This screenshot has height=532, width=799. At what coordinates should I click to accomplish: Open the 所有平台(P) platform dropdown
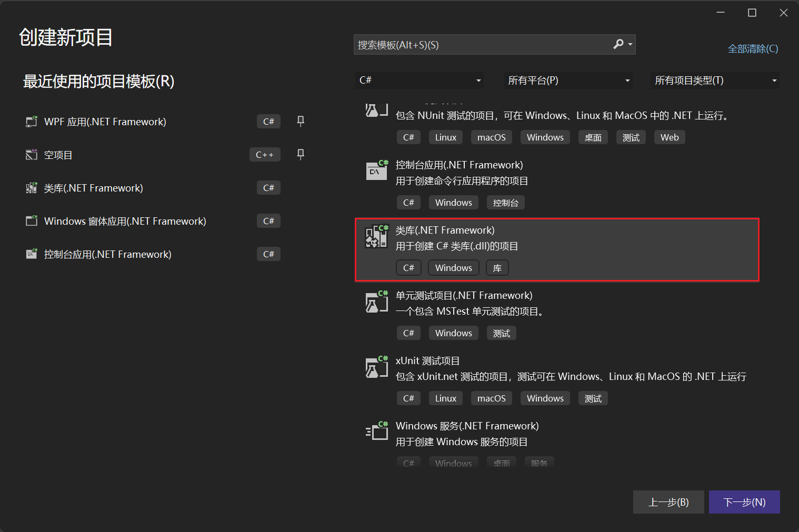[568, 80]
